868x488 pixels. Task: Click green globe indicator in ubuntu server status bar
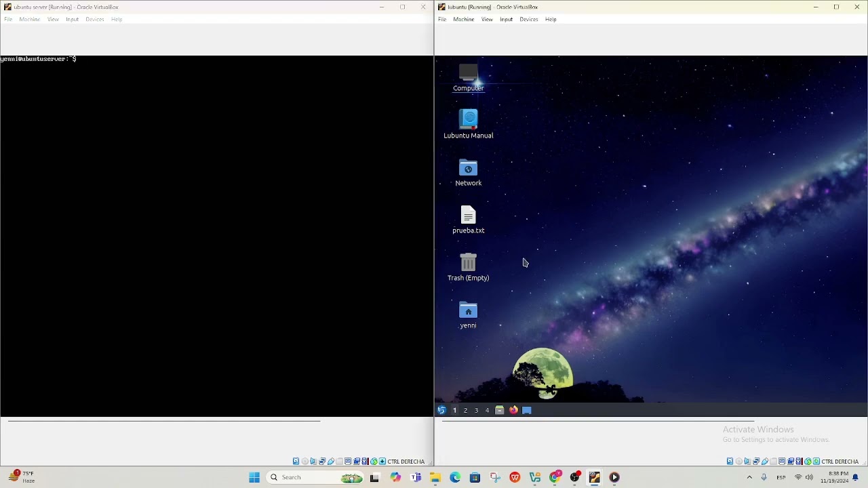[x=374, y=462]
